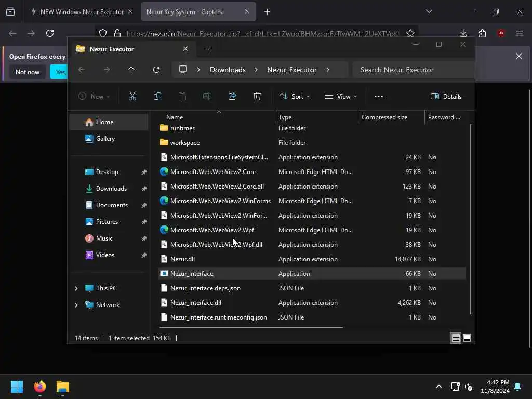The width and height of the screenshot is (532, 399).
Task: Open notification bell in system tray
Action: [x=518, y=387]
